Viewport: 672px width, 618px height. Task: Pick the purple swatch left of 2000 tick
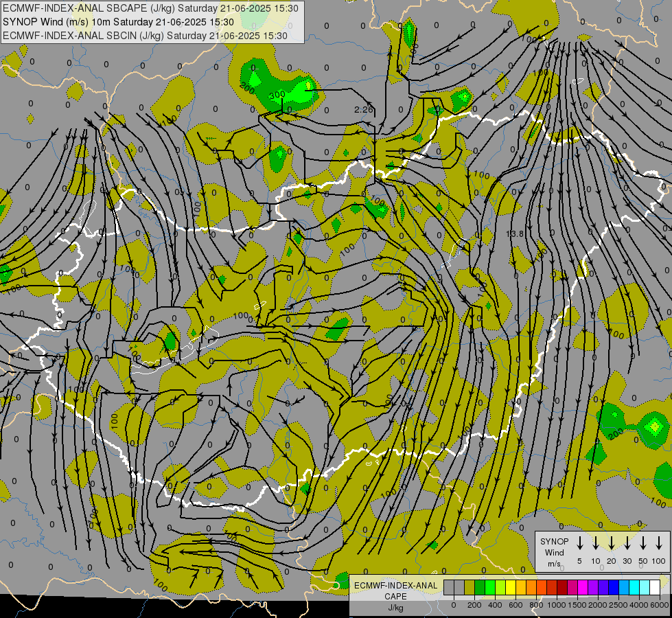(x=594, y=587)
